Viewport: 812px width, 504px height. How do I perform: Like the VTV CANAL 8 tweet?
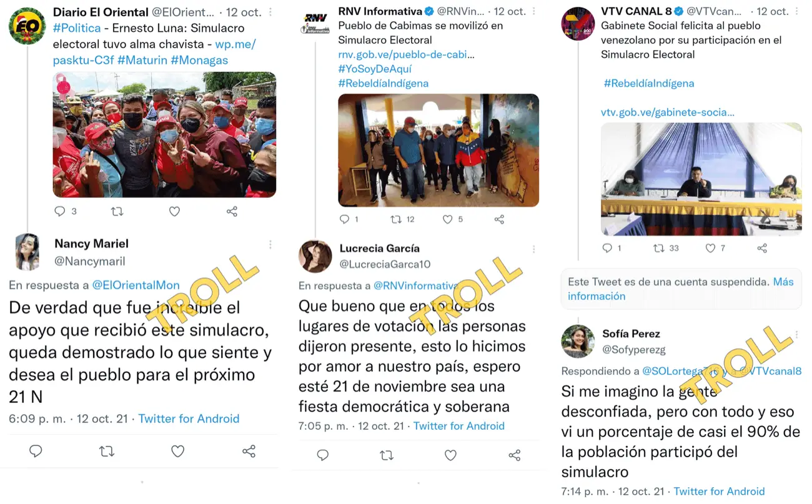(x=710, y=248)
